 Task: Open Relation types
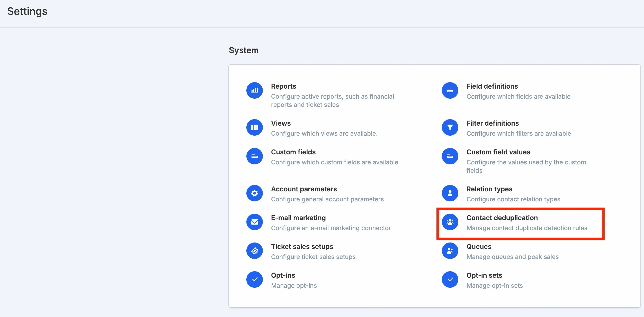point(489,189)
